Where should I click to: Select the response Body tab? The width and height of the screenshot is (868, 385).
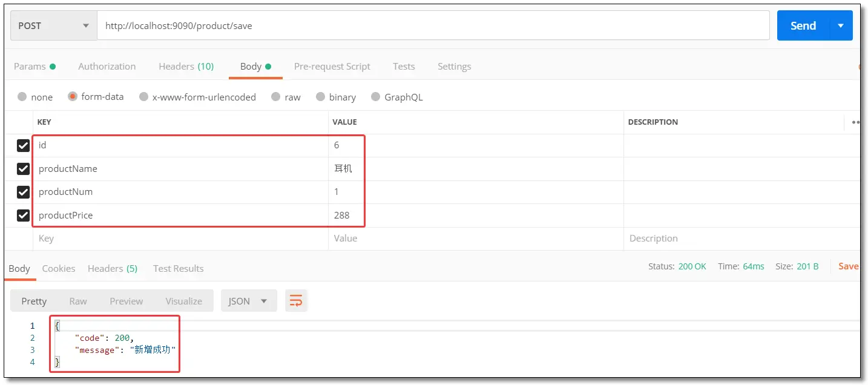[x=19, y=268]
